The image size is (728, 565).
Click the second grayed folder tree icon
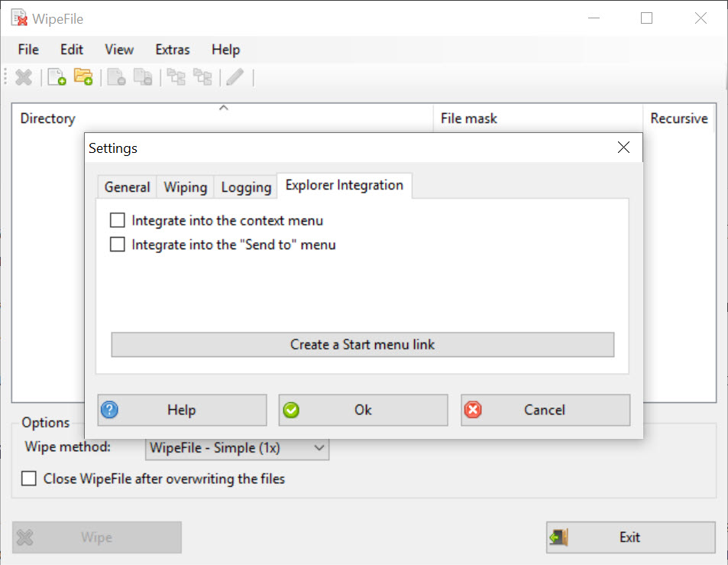click(202, 77)
